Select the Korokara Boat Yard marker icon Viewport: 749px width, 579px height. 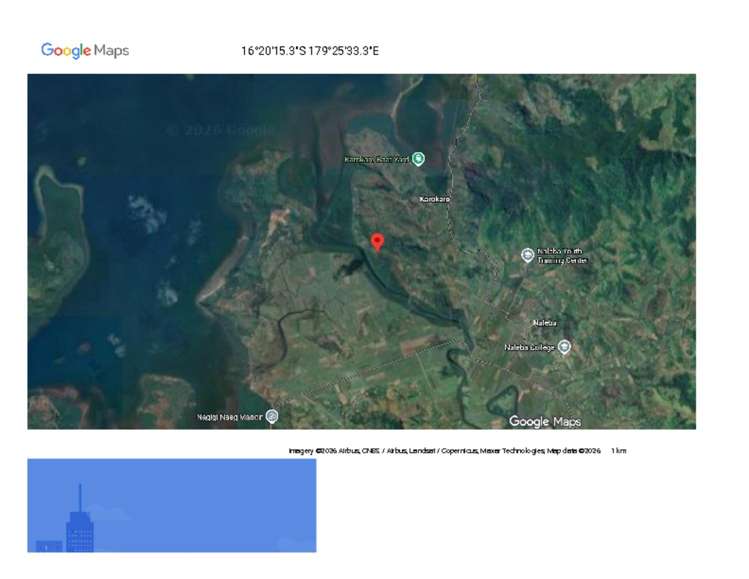coord(418,159)
